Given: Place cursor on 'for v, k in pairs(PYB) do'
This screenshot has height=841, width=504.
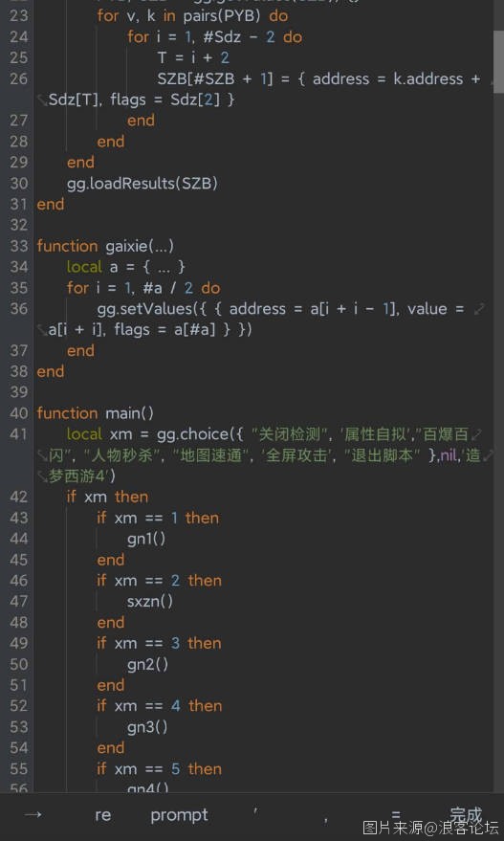Looking at the screenshot, I should 192,15.
